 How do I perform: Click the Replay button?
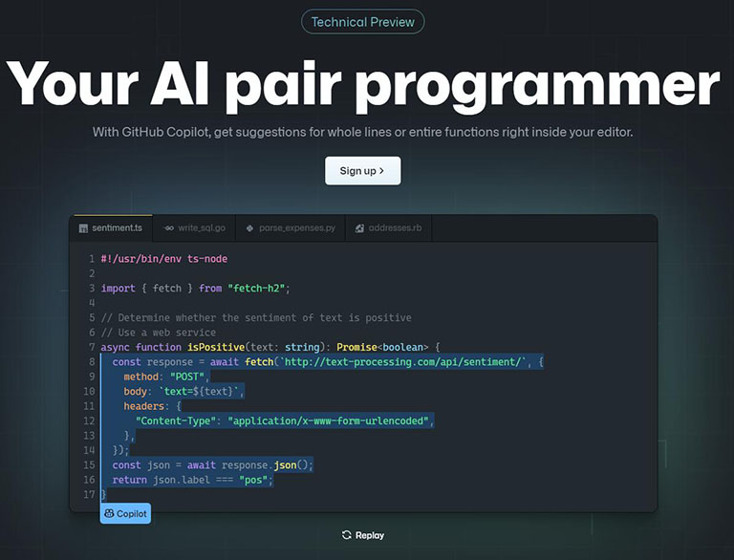click(363, 535)
